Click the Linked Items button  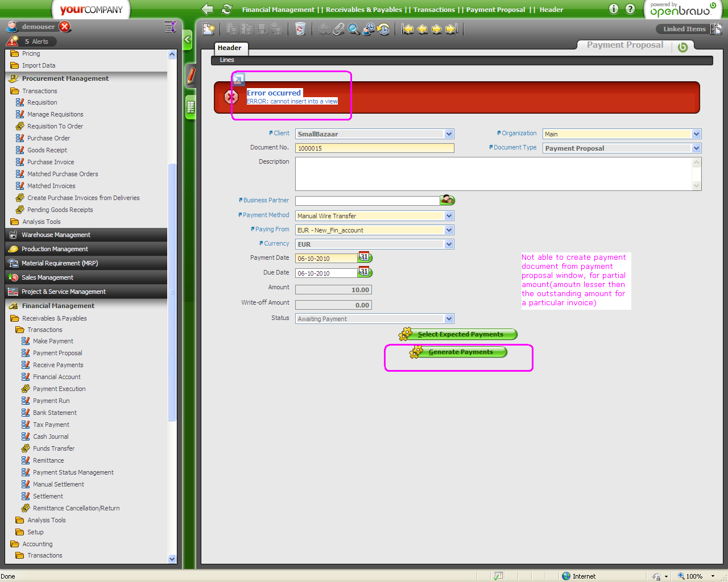coord(684,29)
